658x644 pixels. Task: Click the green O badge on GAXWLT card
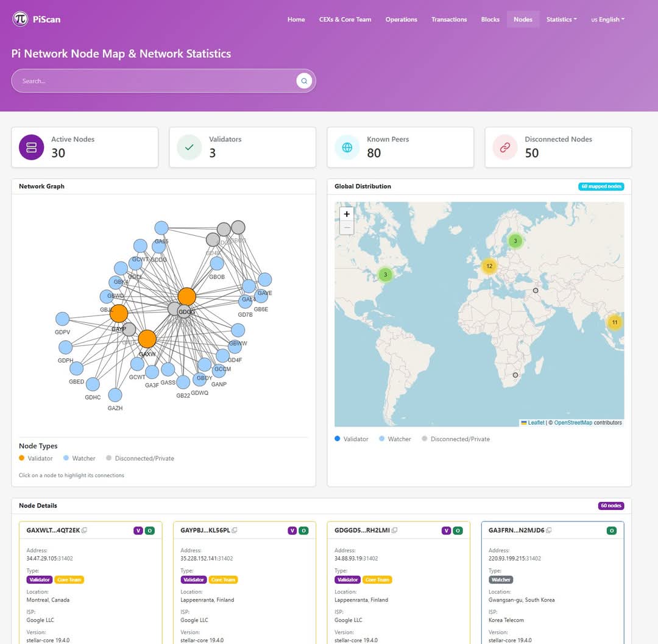tap(150, 531)
